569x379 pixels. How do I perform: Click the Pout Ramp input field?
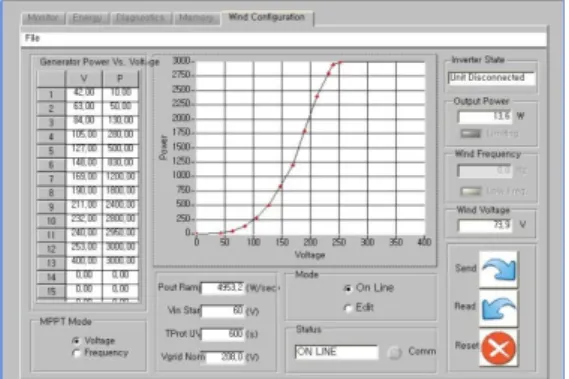[x=222, y=288]
